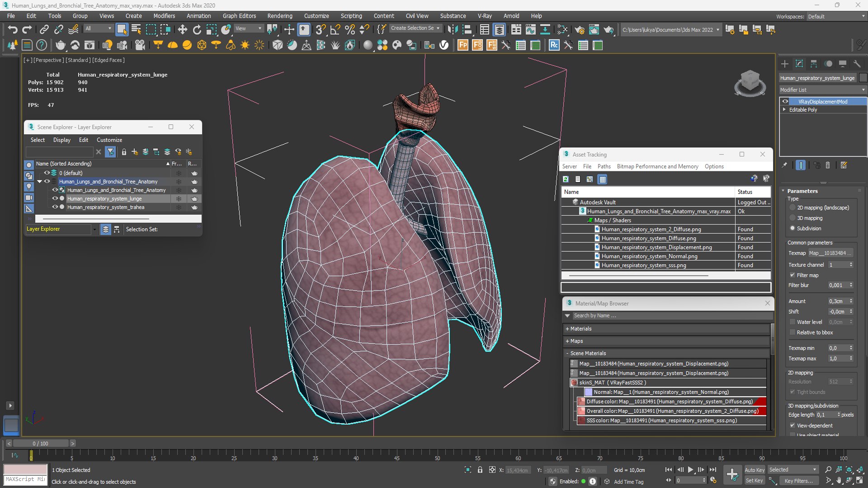
Task: Expand the Editable Poly modifier
Action: point(784,109)
